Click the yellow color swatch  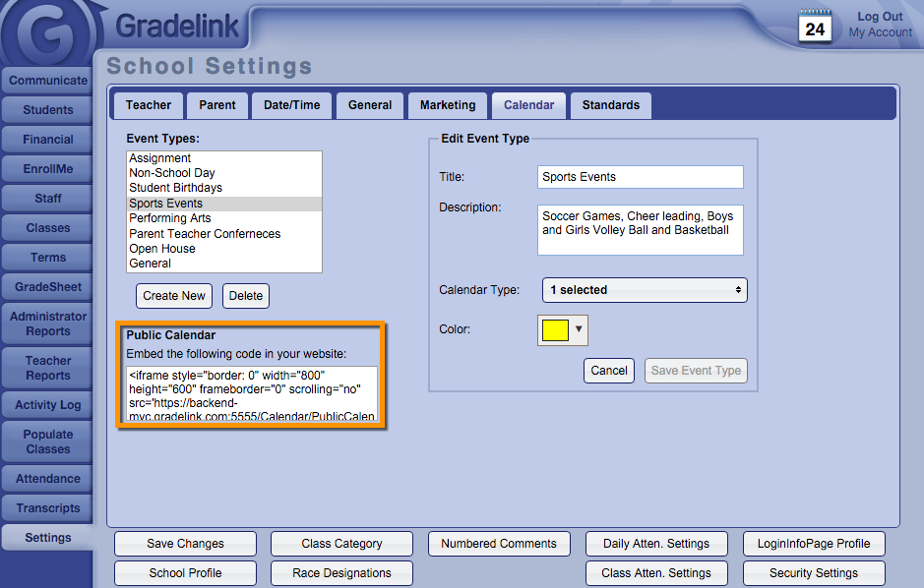point(555,330)
